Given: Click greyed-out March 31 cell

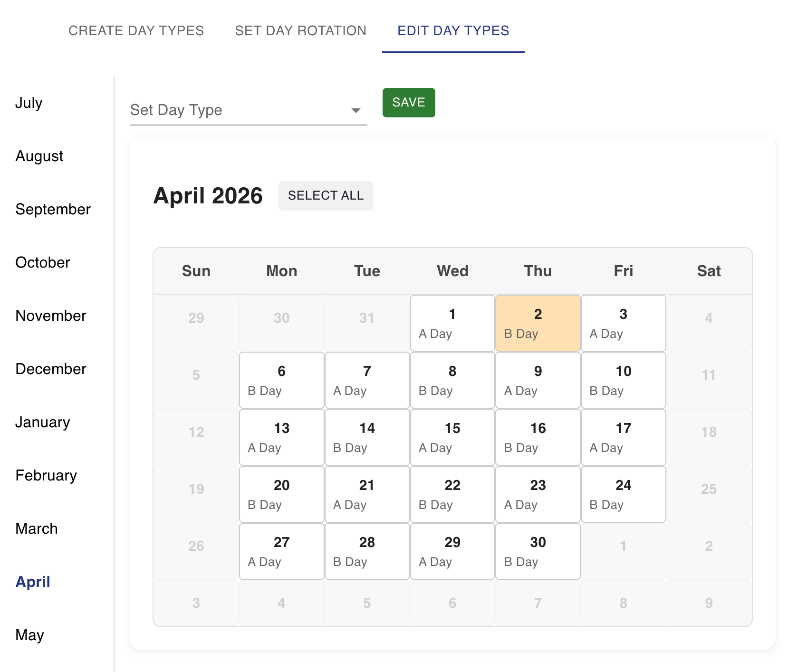Looking at the screenshot, I should pos(367,323).
